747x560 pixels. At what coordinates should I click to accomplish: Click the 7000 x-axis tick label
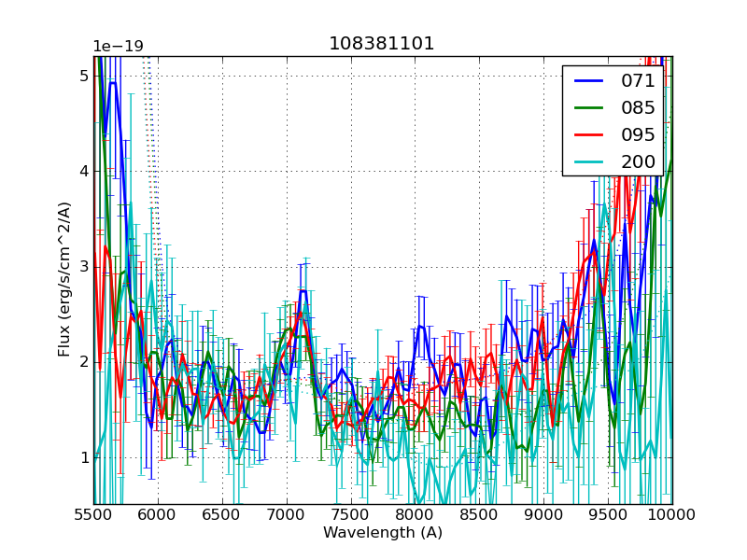click(x=286, y=515)
